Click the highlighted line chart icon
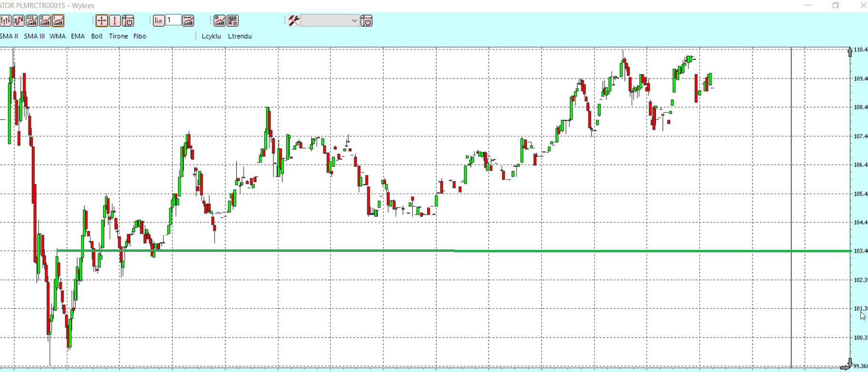The width and height of the screenshot is (868, 372). click(59, 20)
